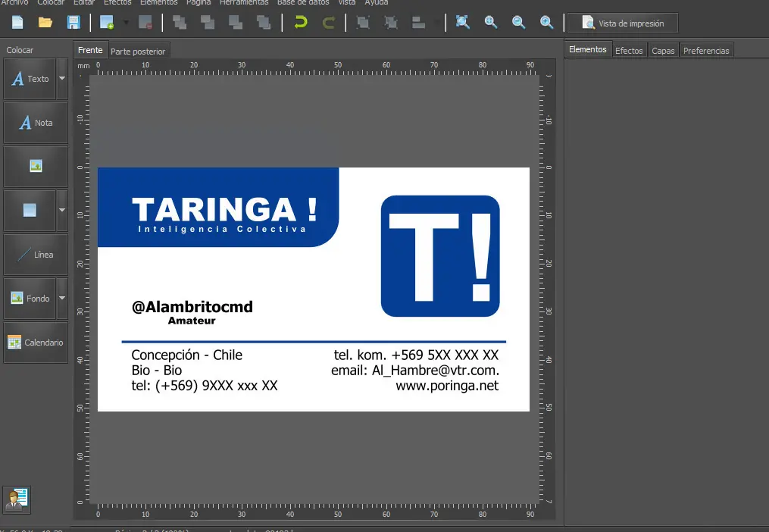The height and width of the screenshot is (532, 769).
Task: Save the project with the floppy disk icon
Action: pos(73,23)
